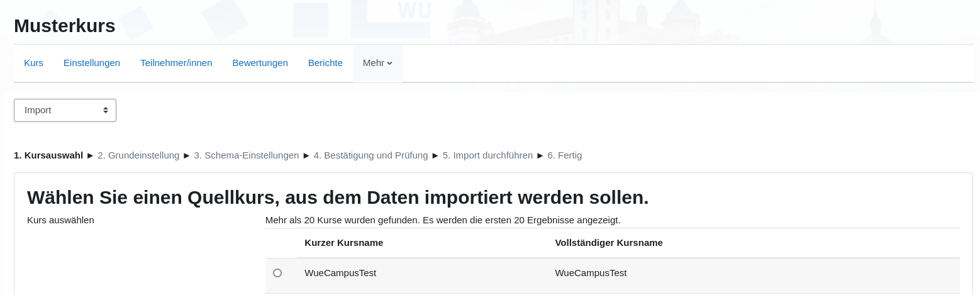
Task: Select the Berichte tab
Action: tap(325, 63)
